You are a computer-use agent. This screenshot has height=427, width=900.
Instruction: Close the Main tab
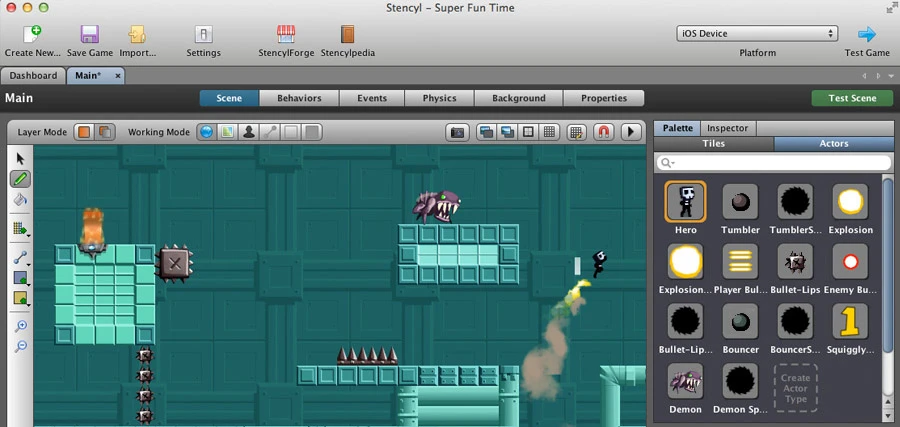click(x=118, y=76)
